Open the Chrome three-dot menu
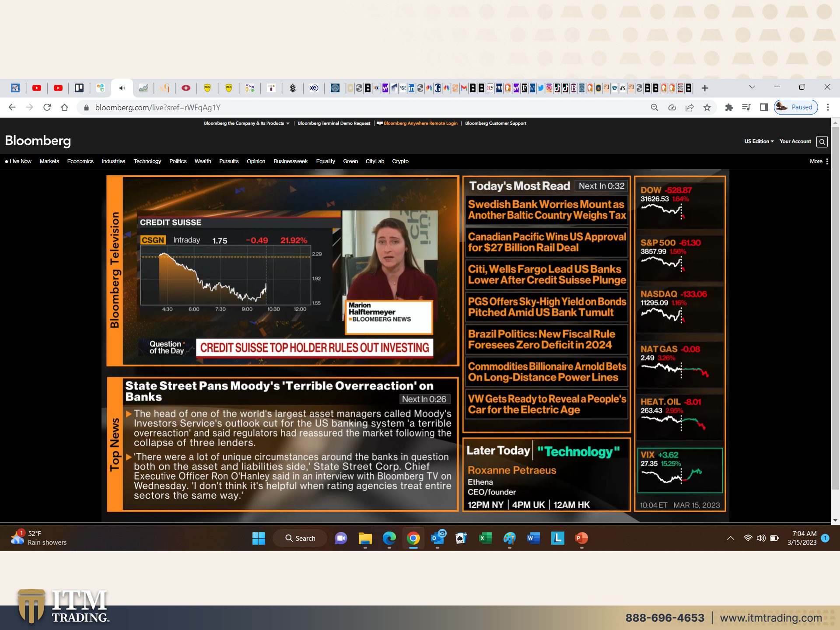Viewport: 840px width, 630px height. pos(828,108)
